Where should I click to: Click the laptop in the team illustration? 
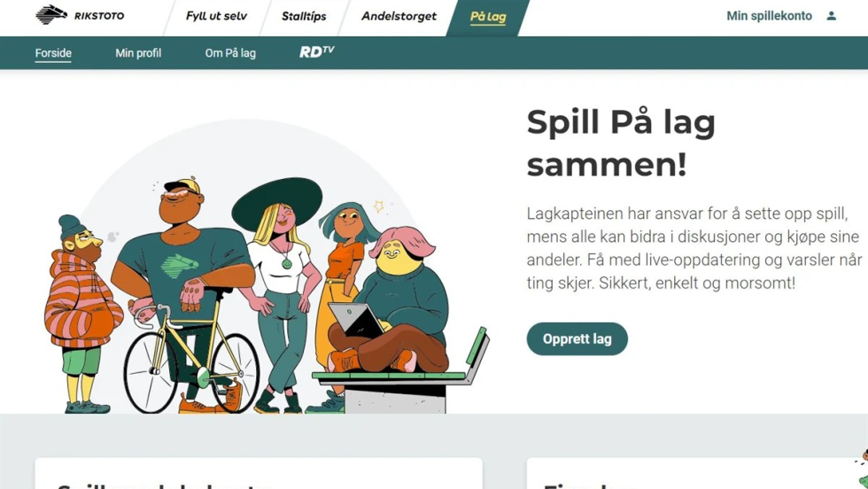[x=356, y=318]
